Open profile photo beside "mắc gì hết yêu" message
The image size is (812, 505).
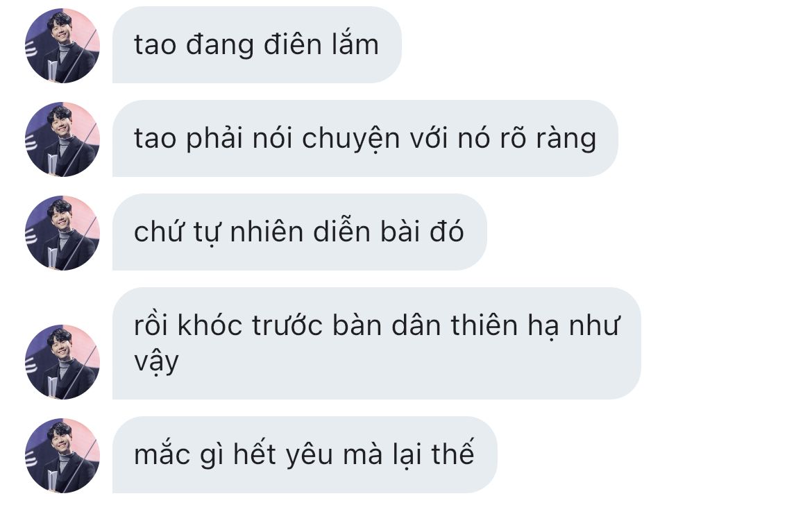pyautogui.click(x=62, y=456)
